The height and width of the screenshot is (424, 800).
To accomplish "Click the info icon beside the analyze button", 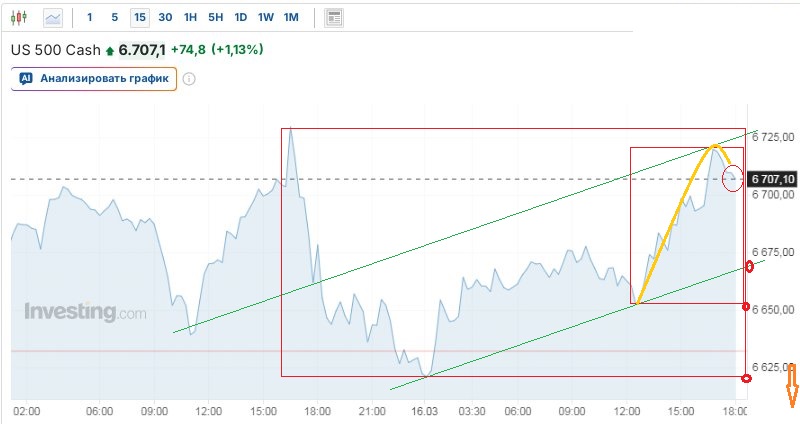I will point(189,79).
